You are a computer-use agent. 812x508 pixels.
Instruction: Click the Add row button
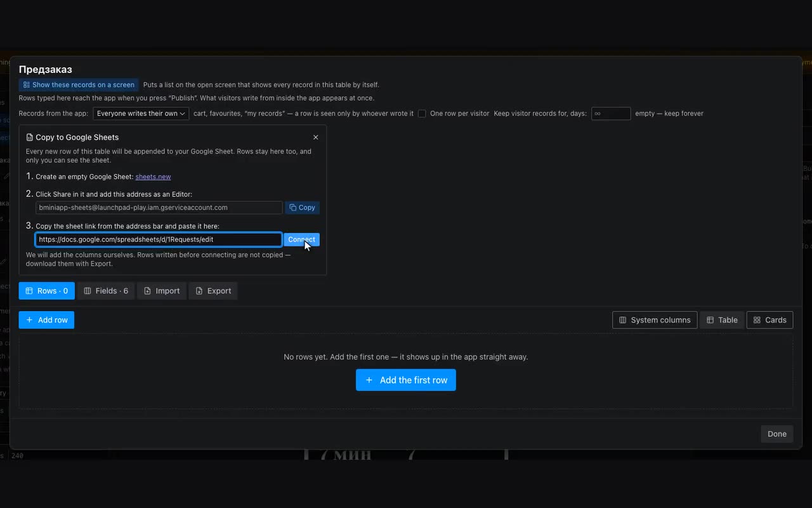46,320
